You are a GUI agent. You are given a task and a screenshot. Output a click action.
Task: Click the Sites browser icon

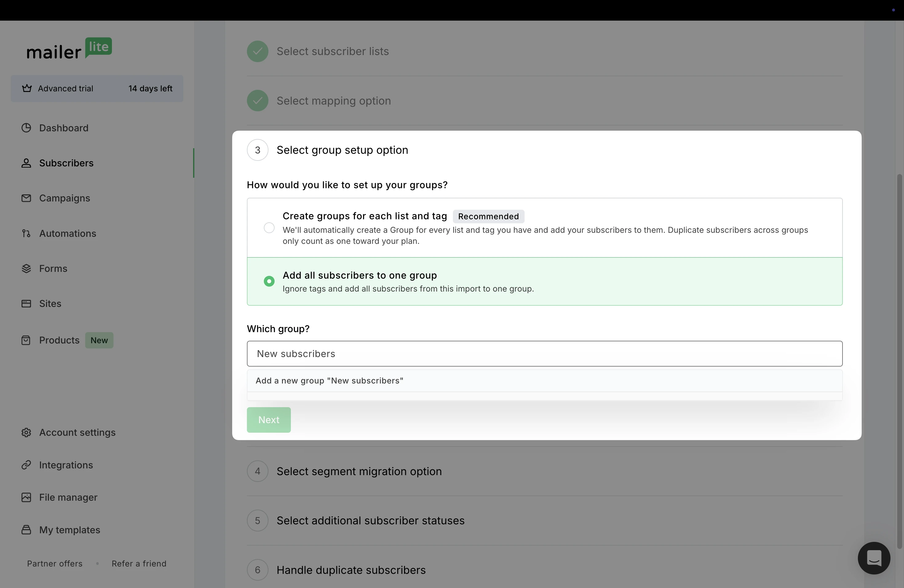(26, 304)
